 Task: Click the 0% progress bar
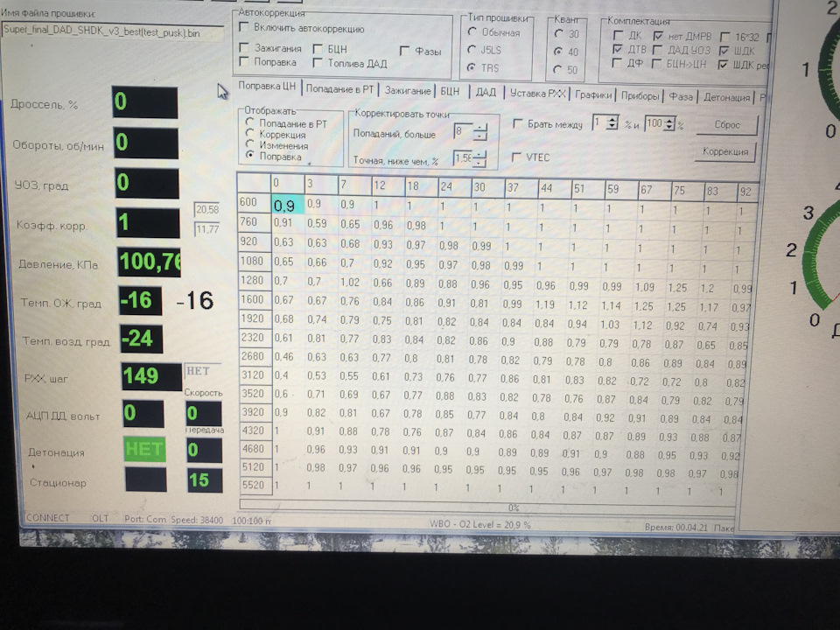tap(487, 506)
